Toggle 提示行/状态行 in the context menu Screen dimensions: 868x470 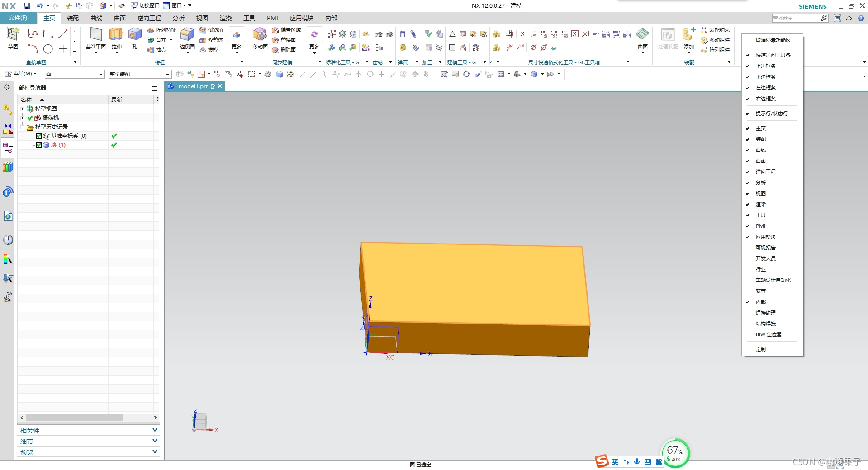click(x=773, y=113)
